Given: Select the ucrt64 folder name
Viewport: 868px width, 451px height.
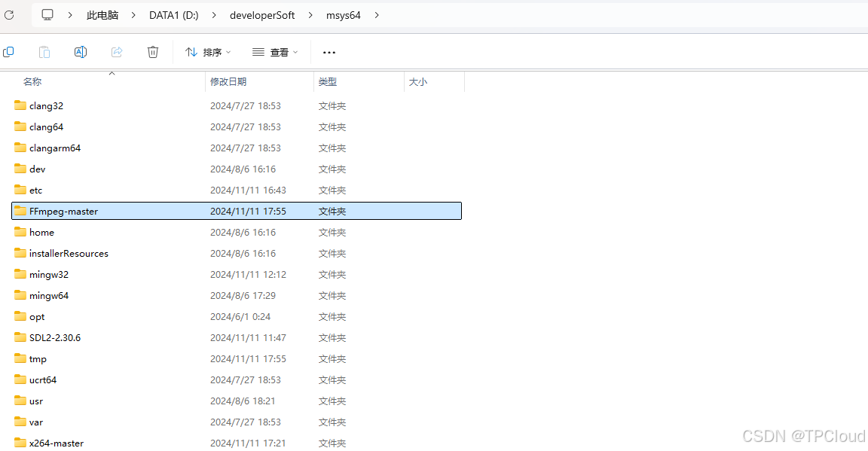Looking at the screenshot, I should 43,380.
